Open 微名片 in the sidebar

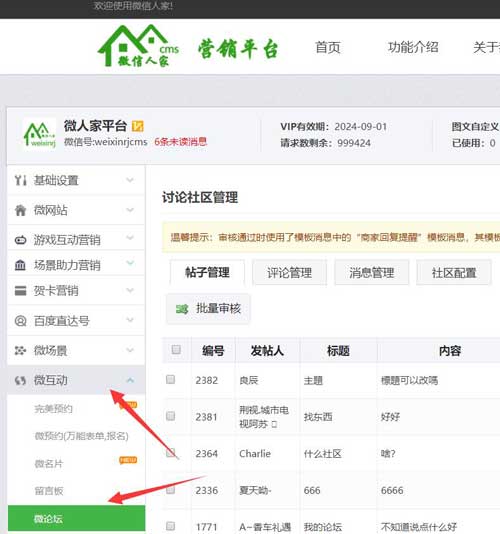point(48,464)
